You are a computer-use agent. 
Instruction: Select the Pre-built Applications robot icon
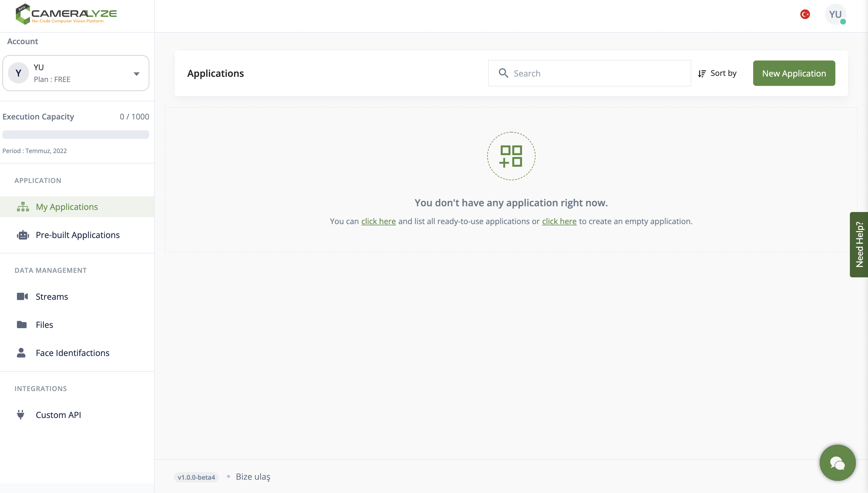click(22, 235)
